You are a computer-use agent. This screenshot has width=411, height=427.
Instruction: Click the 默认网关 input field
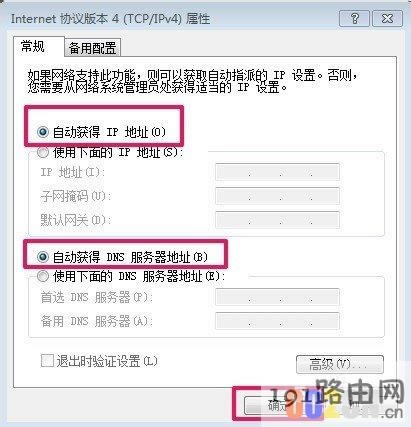tap(277, 220)
